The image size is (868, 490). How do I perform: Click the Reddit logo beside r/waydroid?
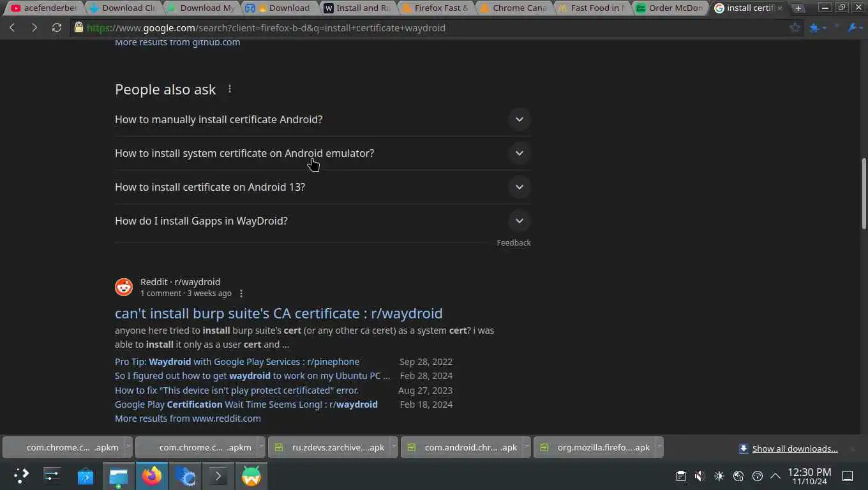point(124,287)
